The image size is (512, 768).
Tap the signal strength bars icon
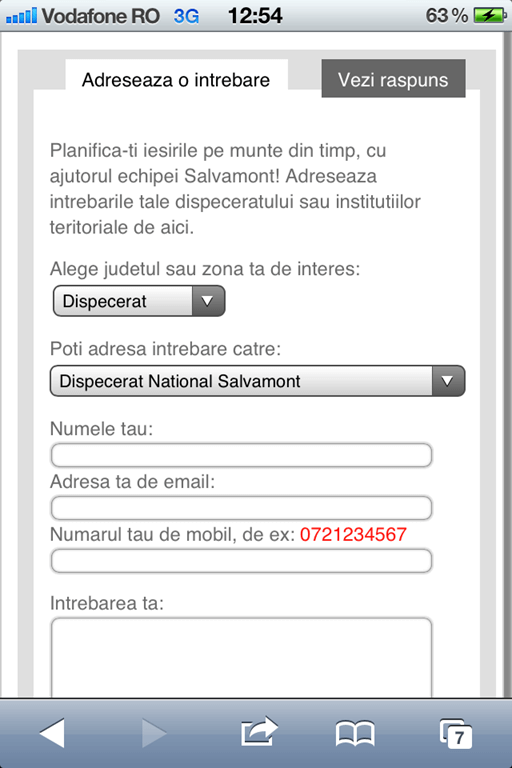click(21, 16)
